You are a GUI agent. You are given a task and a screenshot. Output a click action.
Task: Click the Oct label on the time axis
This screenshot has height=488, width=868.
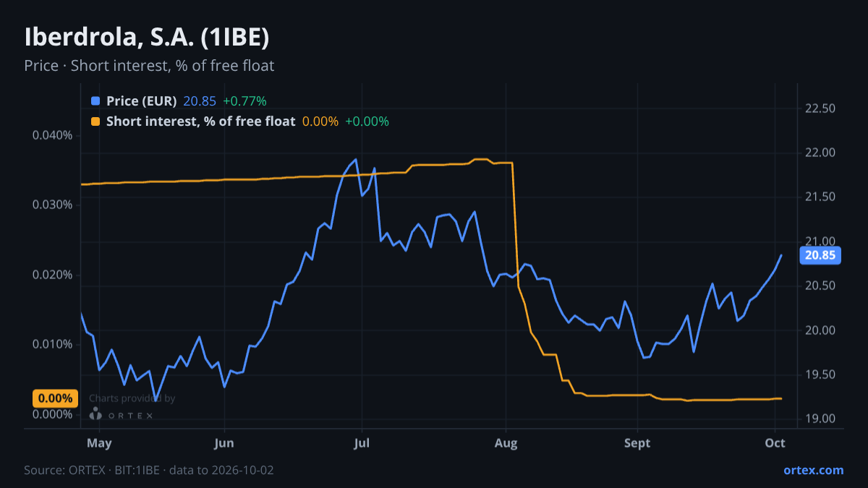tap(775, 443)
